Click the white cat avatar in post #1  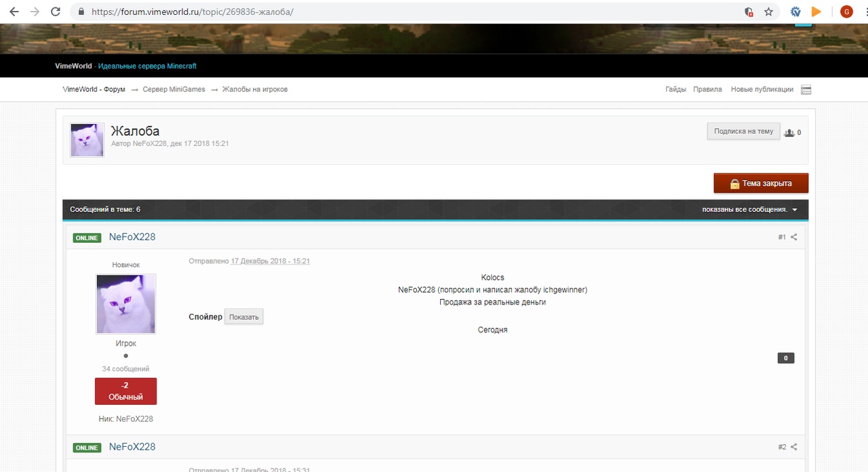click(x=126, y=304)
